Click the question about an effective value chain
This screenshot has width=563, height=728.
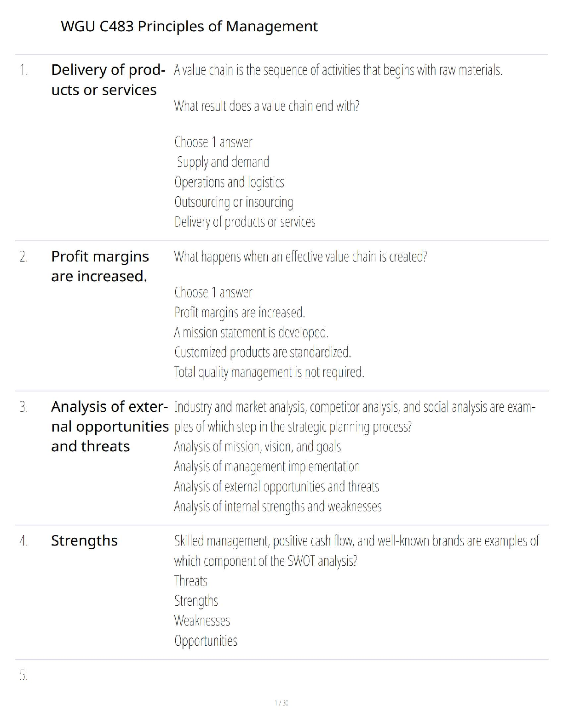click(x=300, y=256)
